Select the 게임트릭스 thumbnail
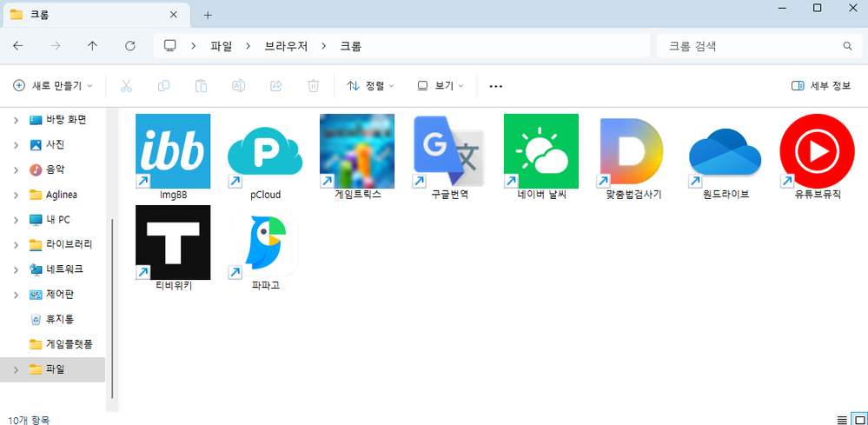This screenshot has height=425, width=868. (356, 151)
